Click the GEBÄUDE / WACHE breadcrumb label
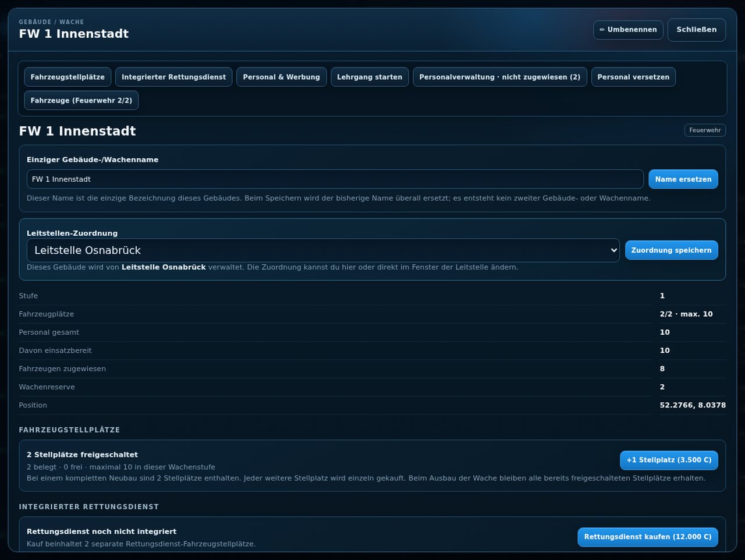 [x=51, y=22]
